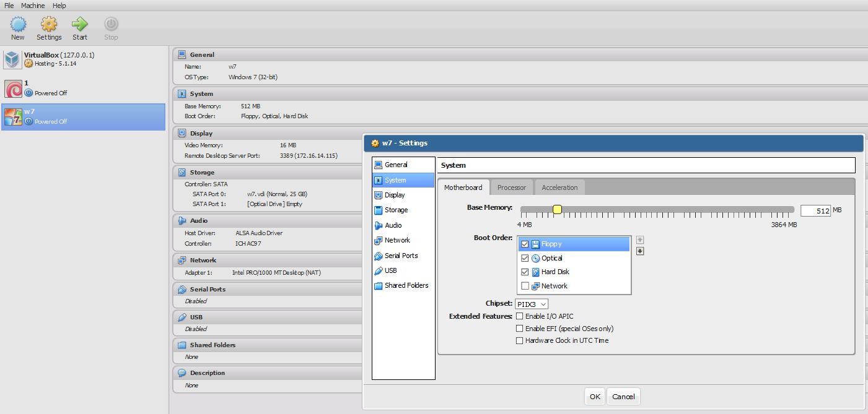Screen dimensions: 868x414
Task: Click Cancel in the Settings dialog
Action: click(623, 397)
